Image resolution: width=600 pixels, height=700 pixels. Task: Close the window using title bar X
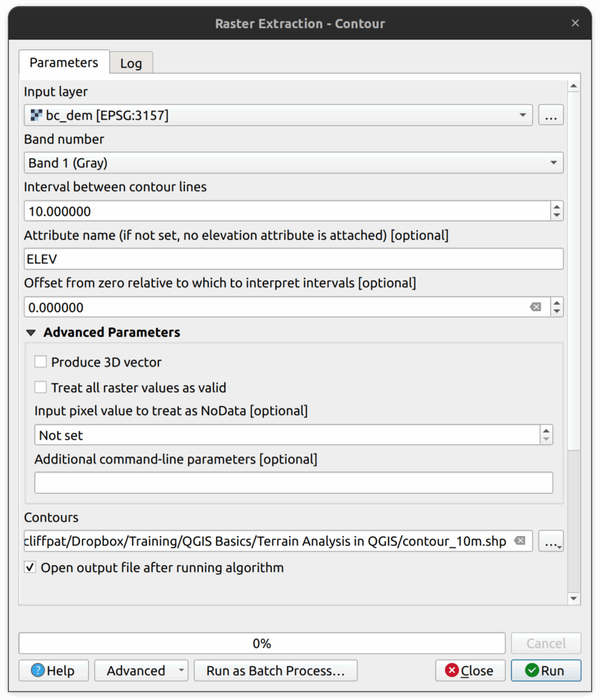[x=575, y=23]
